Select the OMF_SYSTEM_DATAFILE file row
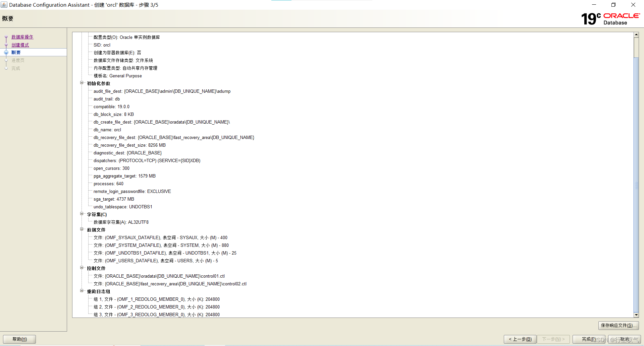This screenshot has width=644, height=346. click(x=161, y=245)
